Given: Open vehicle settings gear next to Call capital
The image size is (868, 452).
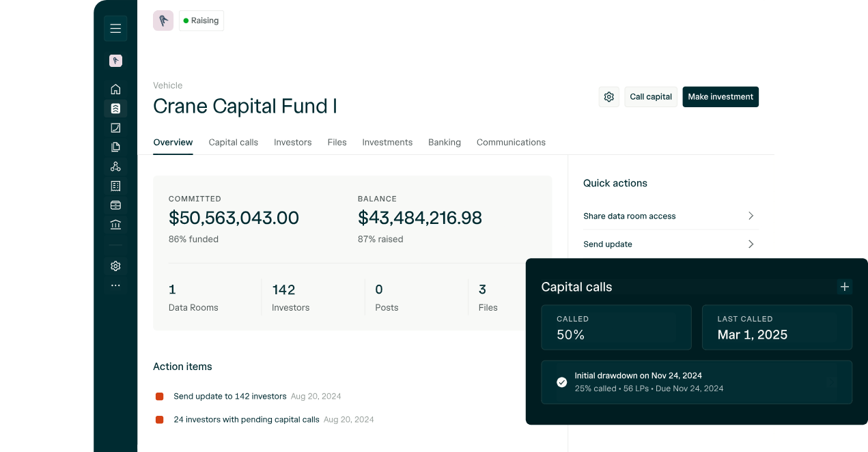Looking at the screenshot, I should click(609, 97).
